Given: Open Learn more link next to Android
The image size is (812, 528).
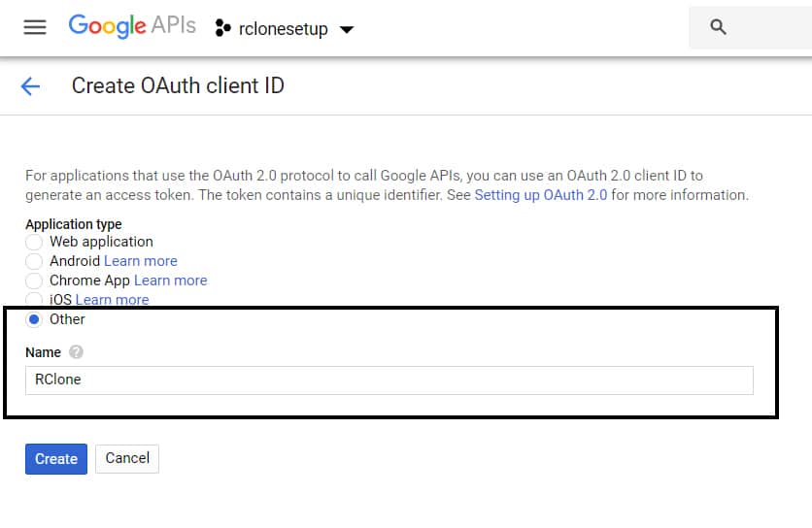Looking at the screenshot, I should [x=141, y=261].
